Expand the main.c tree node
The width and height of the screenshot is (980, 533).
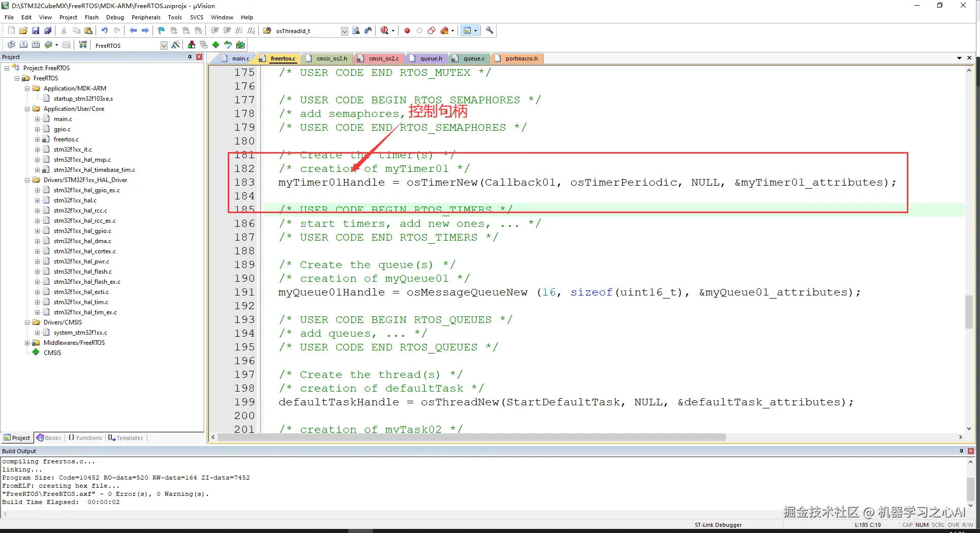[x=38, y=119]
